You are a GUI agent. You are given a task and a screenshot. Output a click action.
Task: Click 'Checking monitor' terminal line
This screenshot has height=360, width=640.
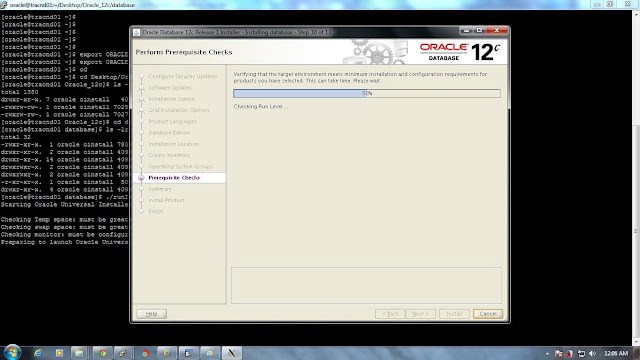pyautogui.click(x=64, y=235)
